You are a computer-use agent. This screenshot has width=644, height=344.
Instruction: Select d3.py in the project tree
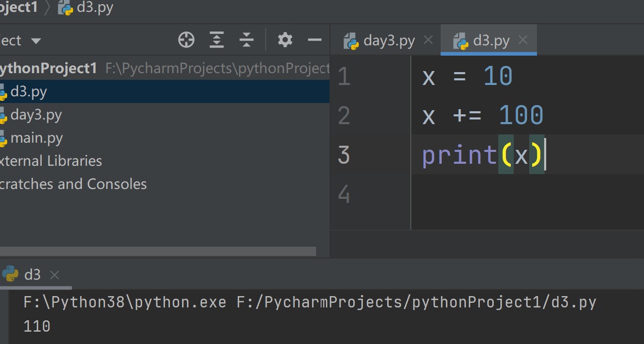coord(29,92)
